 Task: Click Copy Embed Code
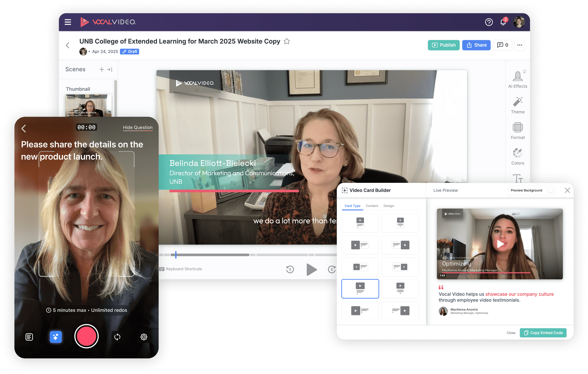tap(543, 333)
